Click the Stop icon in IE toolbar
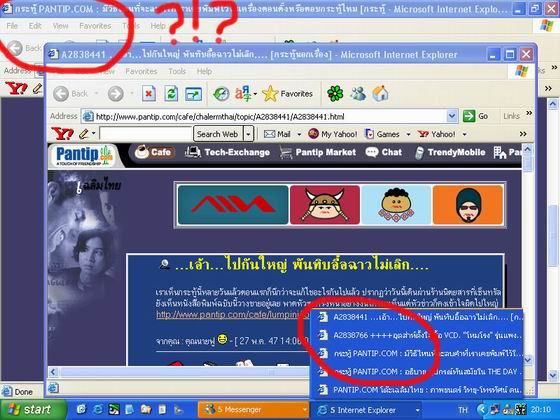Image resolution: width=560 pixels, height=420 pixels. [149, 94]
